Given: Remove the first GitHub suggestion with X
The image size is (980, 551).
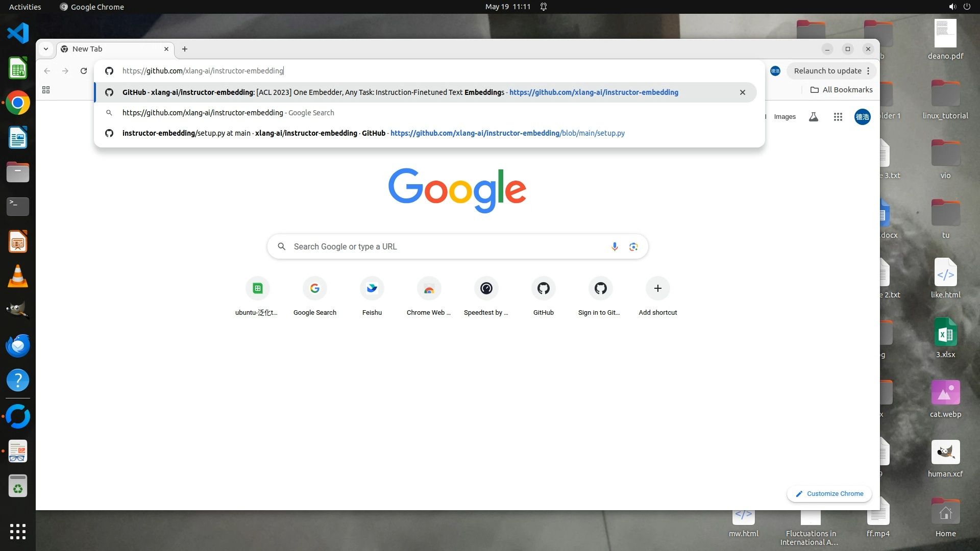Looking at the screenshot, I should pyautogui.click(x=743, y=92).
